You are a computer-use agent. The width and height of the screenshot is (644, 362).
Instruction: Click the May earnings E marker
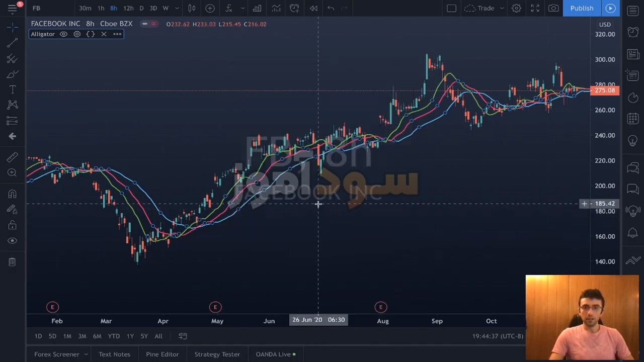coord(215,307)
